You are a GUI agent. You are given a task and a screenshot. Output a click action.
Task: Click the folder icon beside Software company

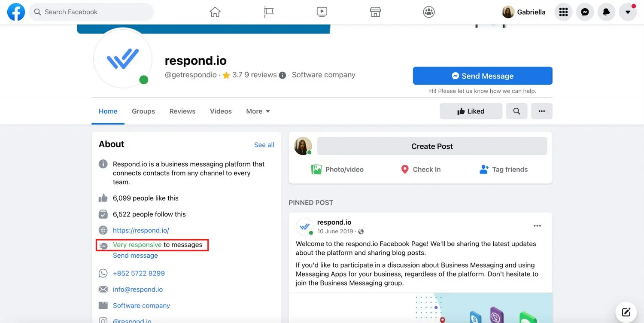tap(103, 305)
